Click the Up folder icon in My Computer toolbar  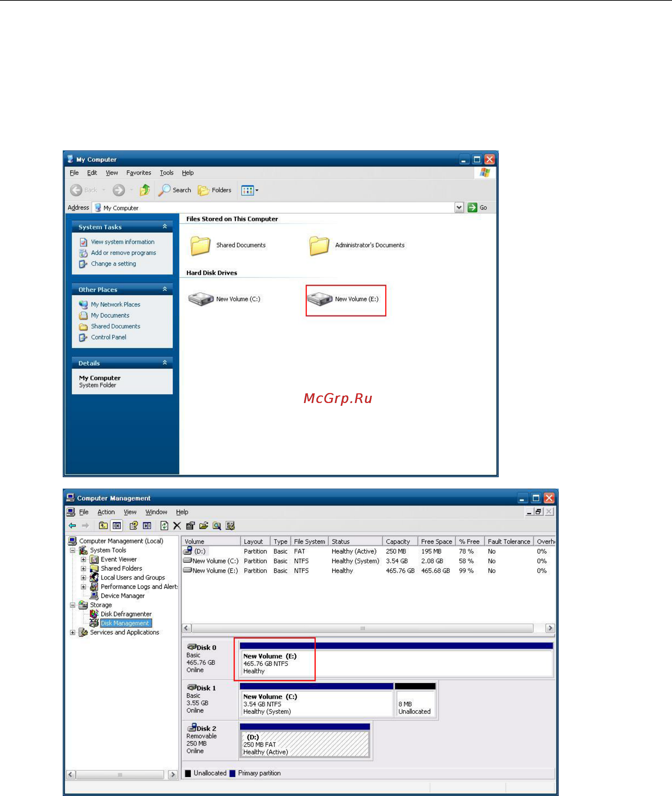[x=145, y=190]
